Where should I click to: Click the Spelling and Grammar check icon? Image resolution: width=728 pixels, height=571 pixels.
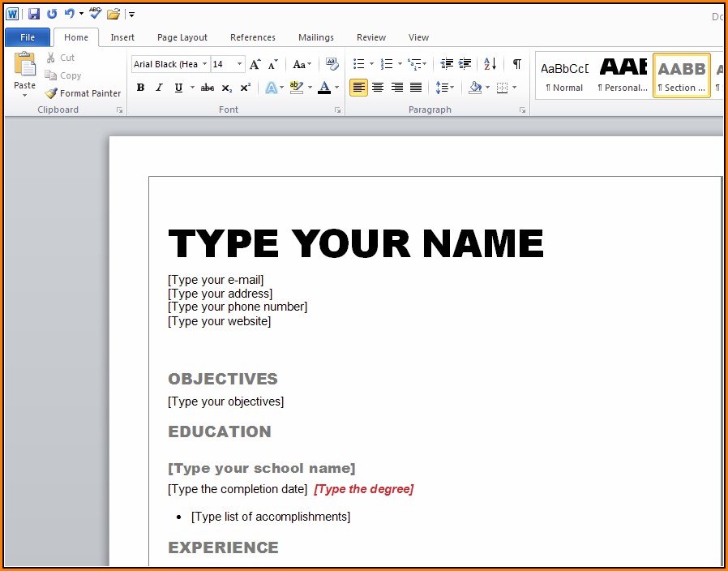click(96, 14)
